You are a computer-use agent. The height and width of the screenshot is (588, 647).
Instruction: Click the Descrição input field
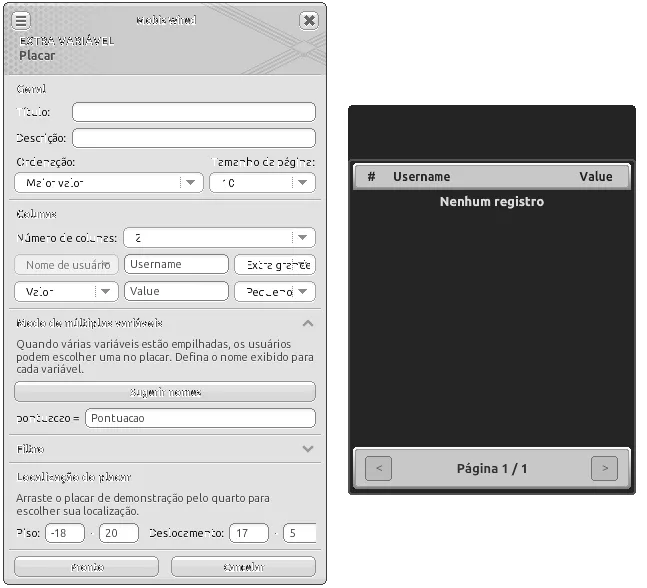click(194, 138)
